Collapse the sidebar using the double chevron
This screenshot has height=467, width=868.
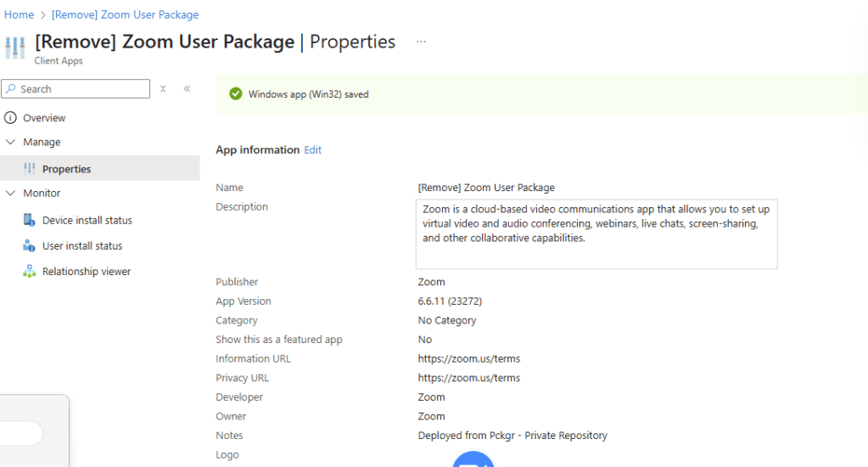pyautogui.click(x=187, y=89)
